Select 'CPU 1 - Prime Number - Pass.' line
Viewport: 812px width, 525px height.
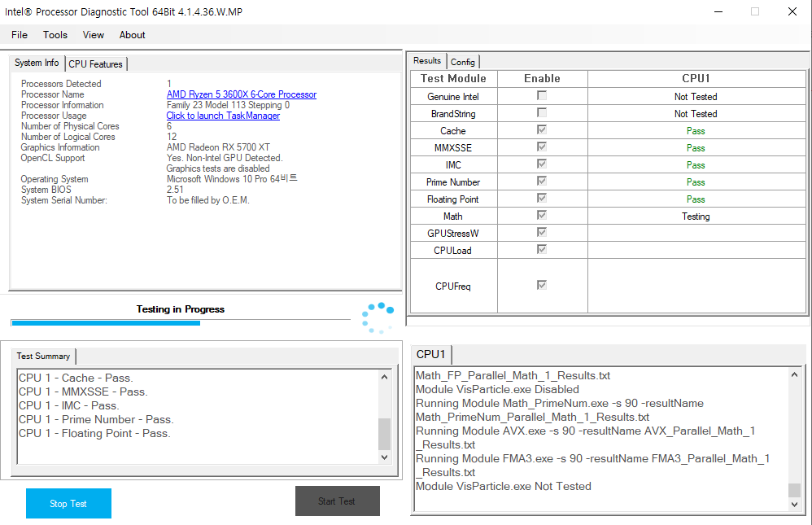pyautogui.click(x=96, y=420)
